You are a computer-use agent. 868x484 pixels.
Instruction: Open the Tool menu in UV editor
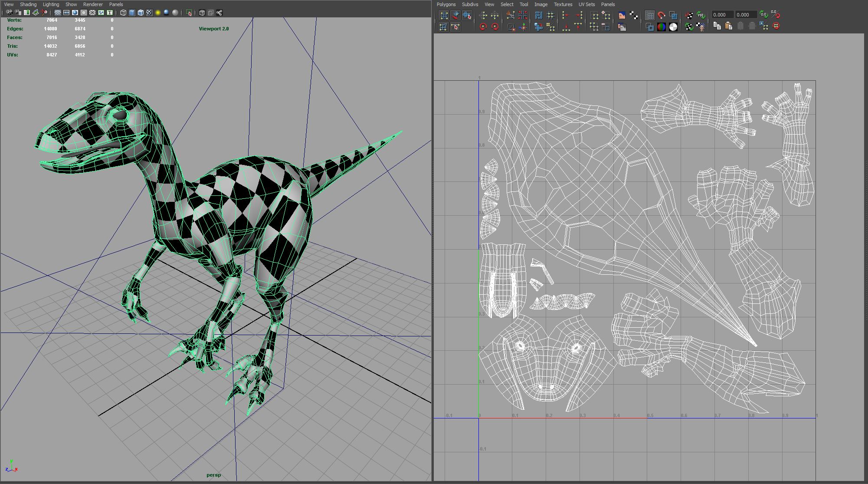(x=524, y=4)
